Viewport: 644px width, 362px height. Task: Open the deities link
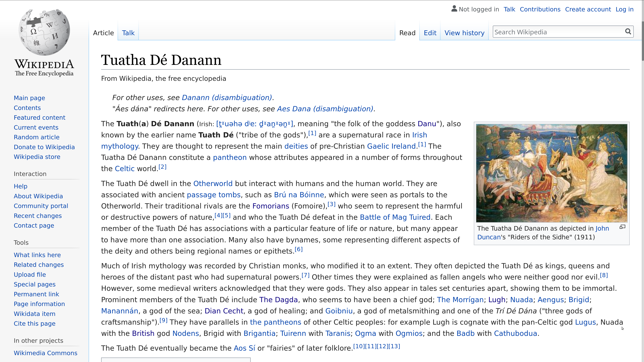coord(296,146)
